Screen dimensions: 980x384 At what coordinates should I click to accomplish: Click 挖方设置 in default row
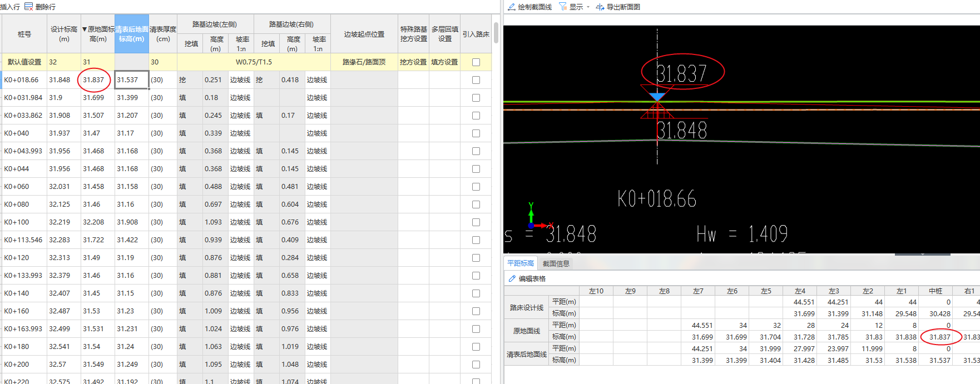tap(413, 62)
